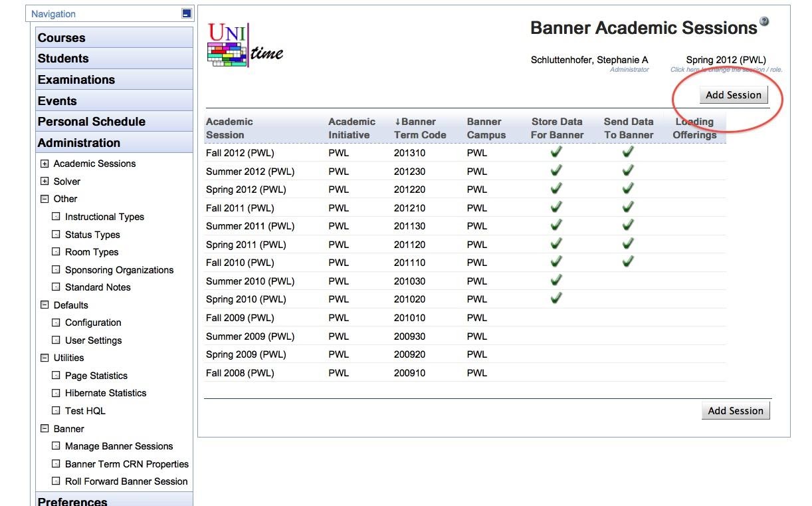Open Hibernate Statistics utility
This screenshot has width=812, height=506.
point(106,393)
